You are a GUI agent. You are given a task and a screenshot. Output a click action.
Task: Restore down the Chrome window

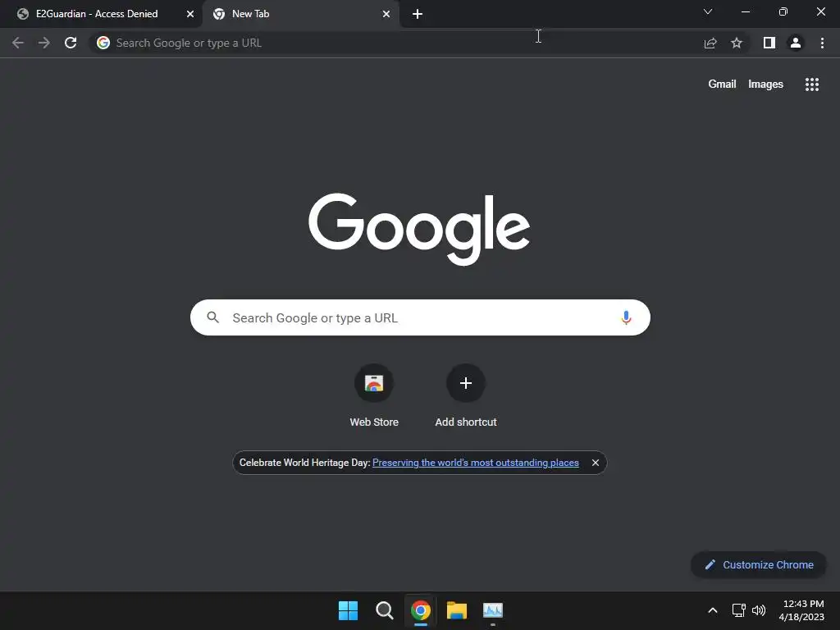coord(783,11)
